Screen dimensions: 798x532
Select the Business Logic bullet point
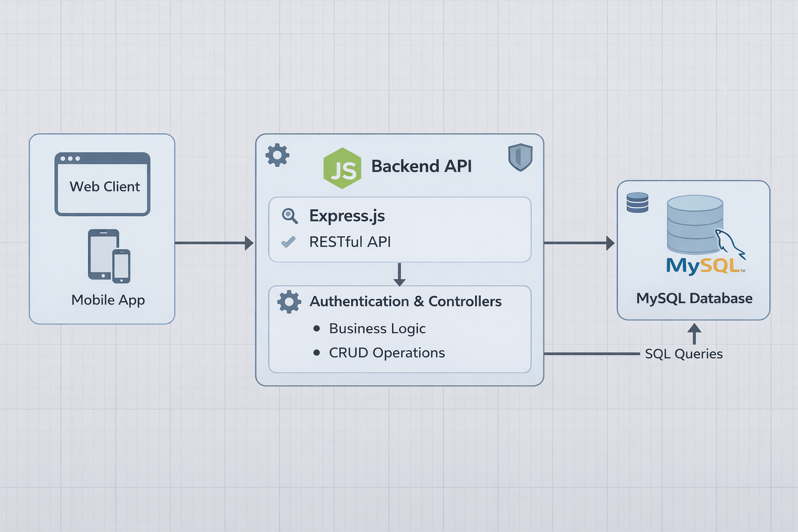pos(316,328)
